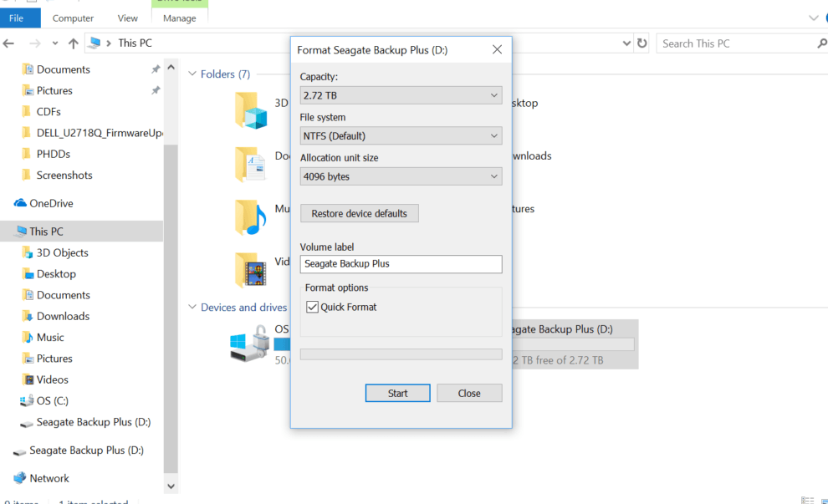Open the PHDDs folder in sidebar
Image resolution: width=828 pixels, height=504 pixels.
[54, 154]
